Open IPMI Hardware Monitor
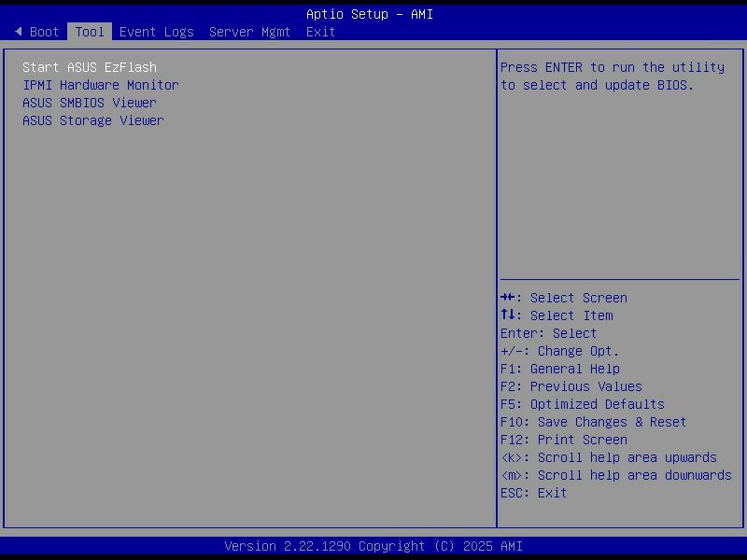The image size is (747, 560). [x=101, y=85]
